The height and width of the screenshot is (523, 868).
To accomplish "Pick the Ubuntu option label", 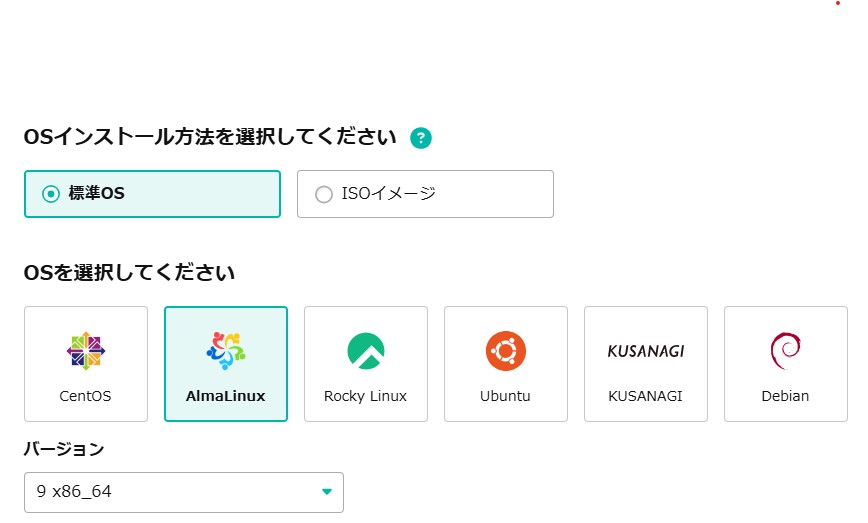I will click(x=505, y=396).
